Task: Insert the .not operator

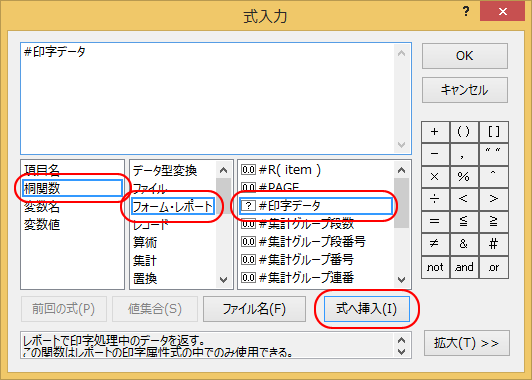Action: 435,267
